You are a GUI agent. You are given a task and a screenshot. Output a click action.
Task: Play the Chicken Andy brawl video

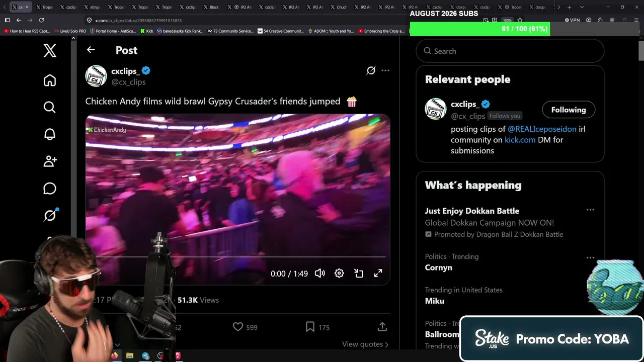coord(237,200)
